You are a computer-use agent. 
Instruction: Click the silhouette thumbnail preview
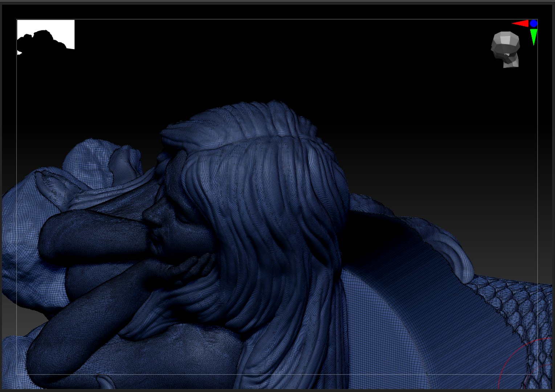[46, 37]
